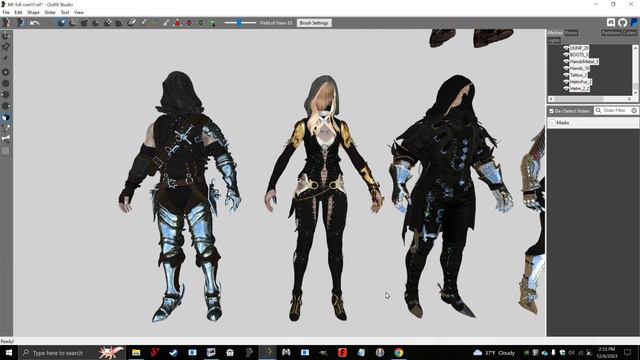Open the View menu
The height and width of the screenshot is (360, 640).
[x=79, y=13]
